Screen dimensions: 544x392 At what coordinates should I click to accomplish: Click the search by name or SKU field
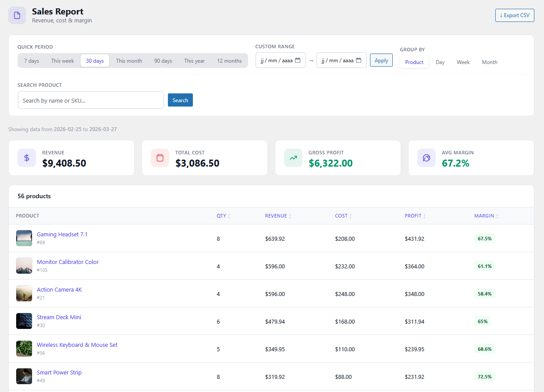91,100
